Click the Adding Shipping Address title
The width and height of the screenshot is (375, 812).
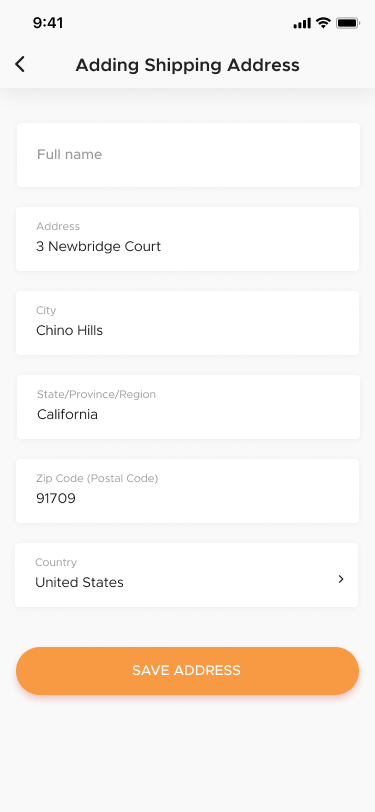pos(188,65)
